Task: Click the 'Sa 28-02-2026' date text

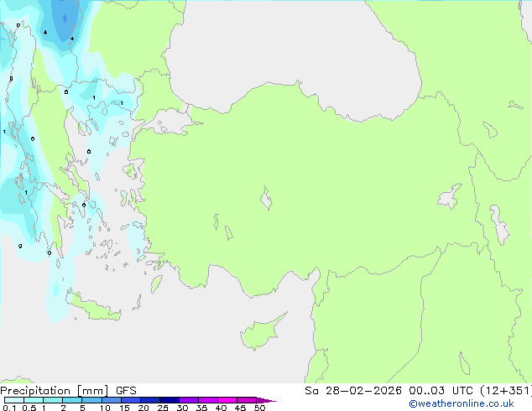Action: [x=353, y=391]
